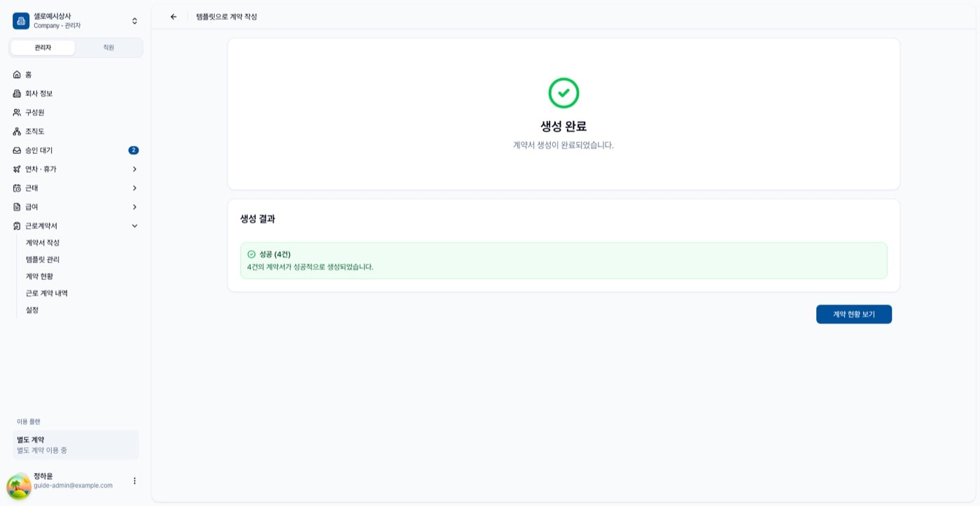The image size is (980, 506).
Task: Open the user options three-dot menu
Action: (x=134, y=481)
